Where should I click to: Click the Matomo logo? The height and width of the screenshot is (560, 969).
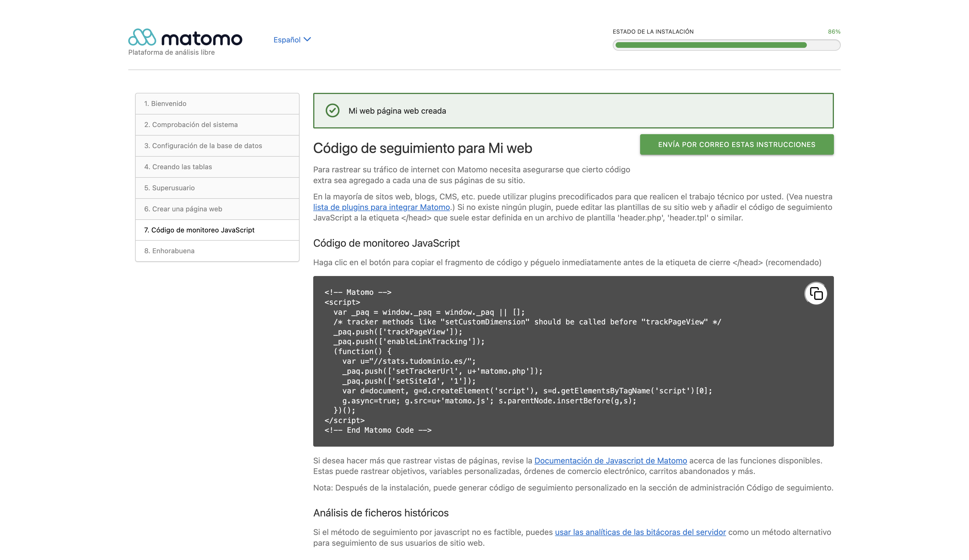(185, 37)
